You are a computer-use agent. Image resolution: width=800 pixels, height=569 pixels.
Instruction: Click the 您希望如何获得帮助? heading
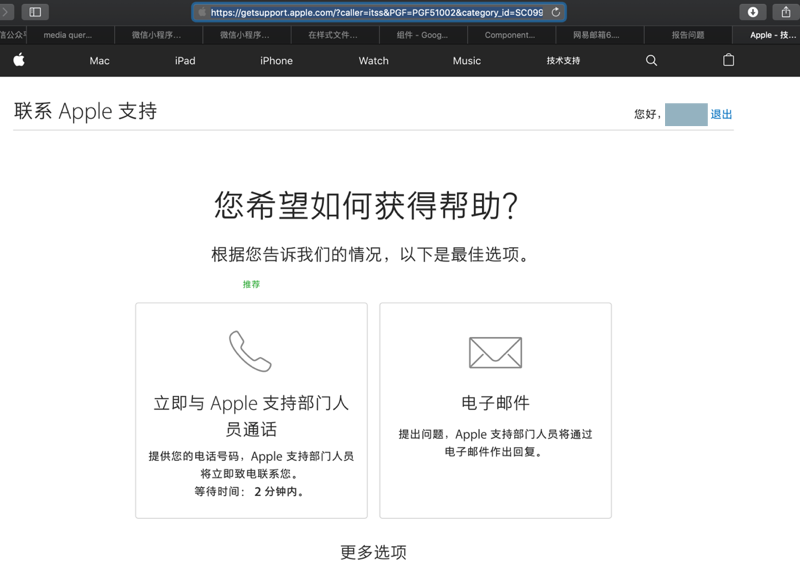click(366, 206)
